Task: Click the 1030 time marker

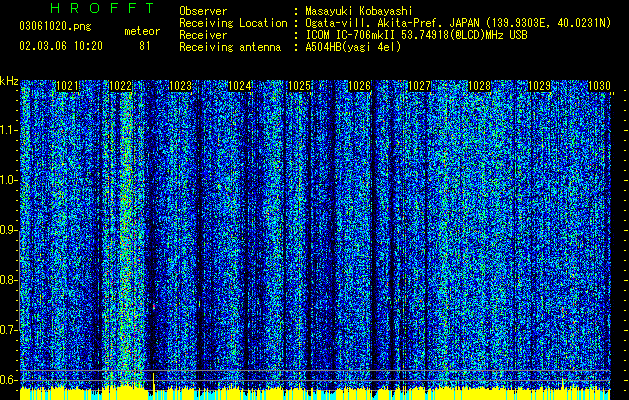Action: 599,86
